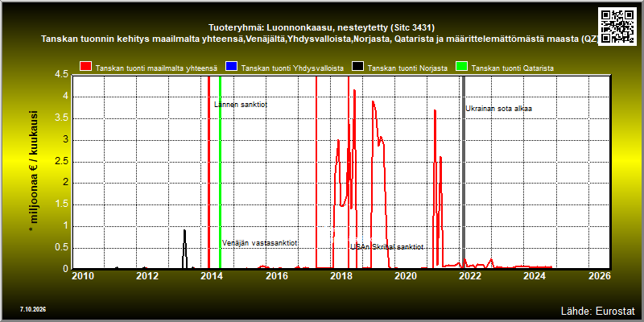Click the black legend swatch for Norjasta

358,68
